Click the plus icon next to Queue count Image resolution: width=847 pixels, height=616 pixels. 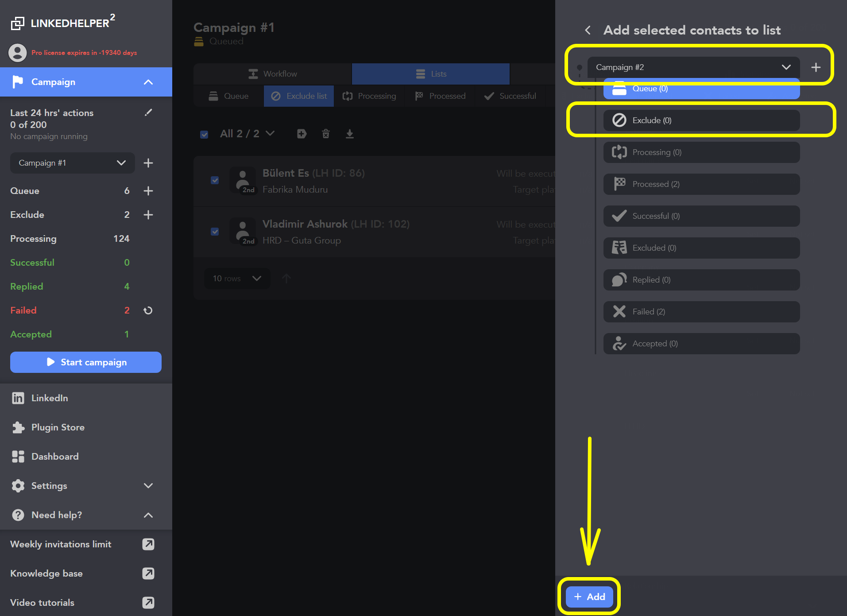pyautogui.click(x=148, y=191)
